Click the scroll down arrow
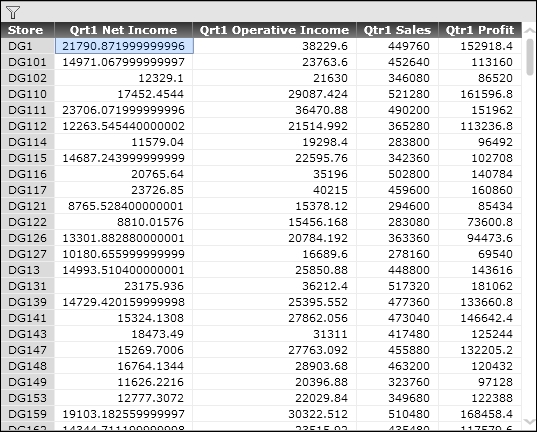Viewport: 537px width, 432px height. 529,421
